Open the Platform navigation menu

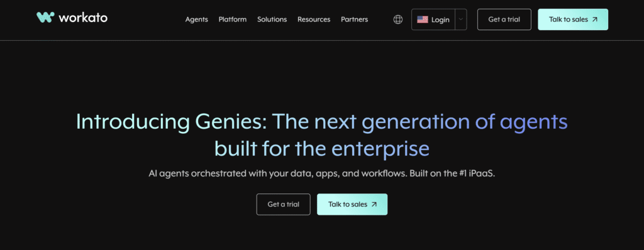click(x=233, y=19)
